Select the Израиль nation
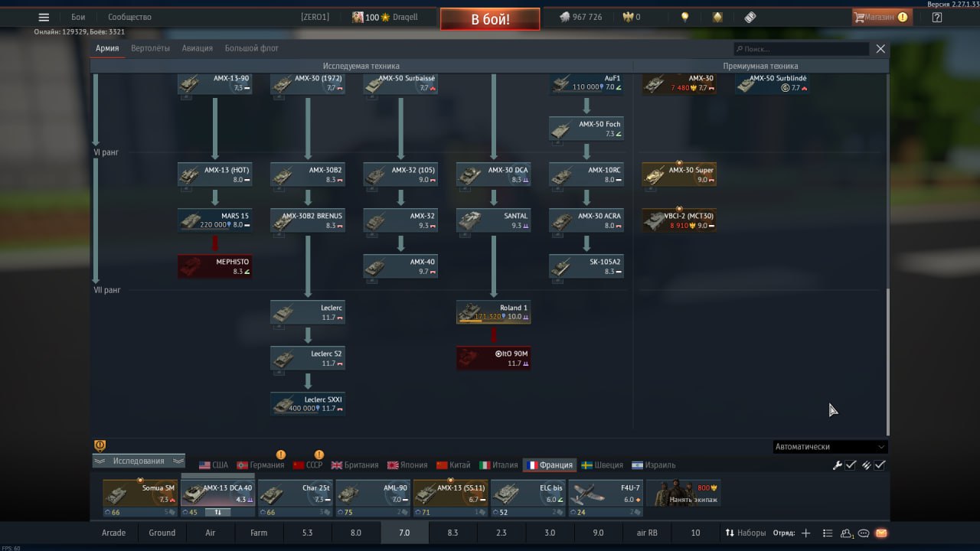 pyautogui.click(x=654, y=465)
